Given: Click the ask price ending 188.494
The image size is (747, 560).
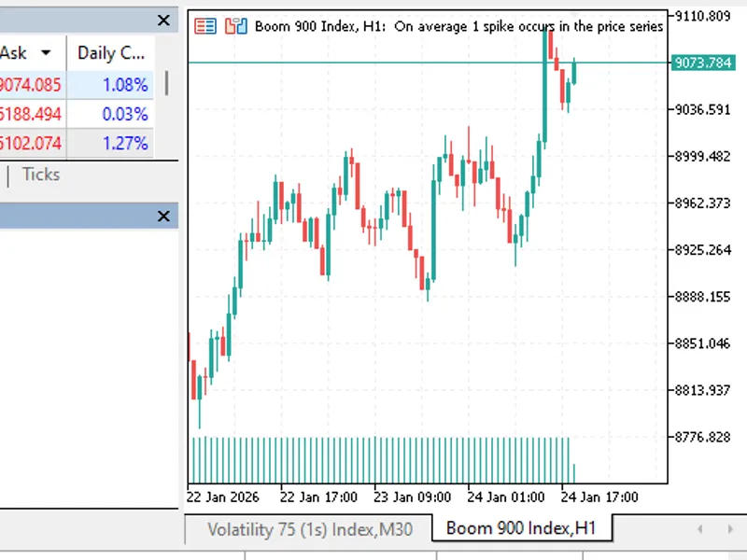Looking at the screenshot, I should pyautogui.click(x=31, y=114).
